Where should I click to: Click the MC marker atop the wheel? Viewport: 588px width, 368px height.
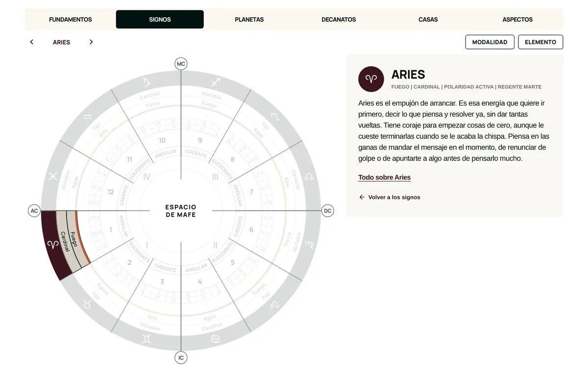181,64
